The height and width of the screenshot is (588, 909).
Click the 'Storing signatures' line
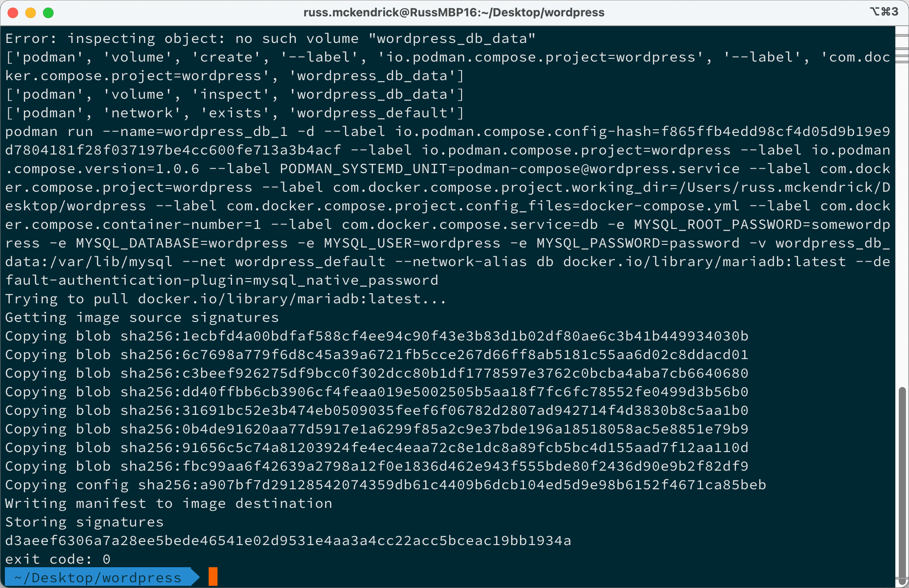point(85,522)
